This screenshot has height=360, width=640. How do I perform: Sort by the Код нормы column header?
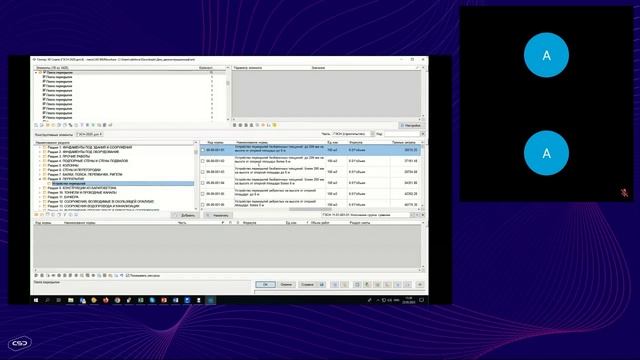click(x=216, y=142)
